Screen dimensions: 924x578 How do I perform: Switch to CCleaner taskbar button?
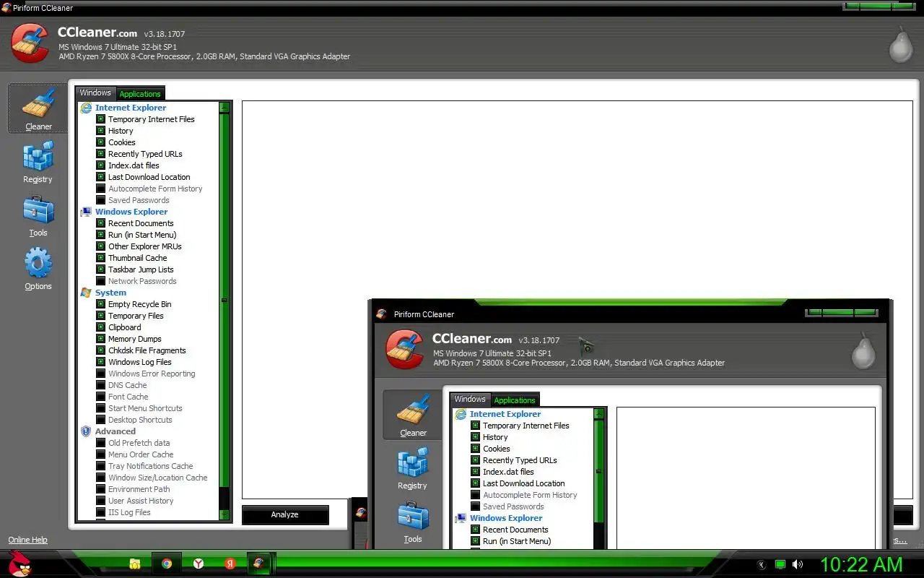click(x=258, y=564)
